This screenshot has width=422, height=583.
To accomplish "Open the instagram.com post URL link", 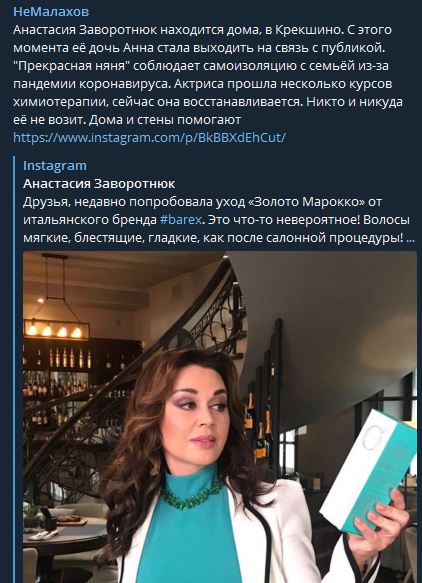I will tap(149, 138).
